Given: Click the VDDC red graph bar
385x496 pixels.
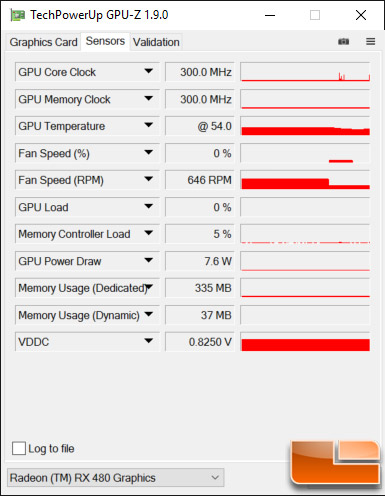Looking at the screenshot, I should (x=306, y=345).
